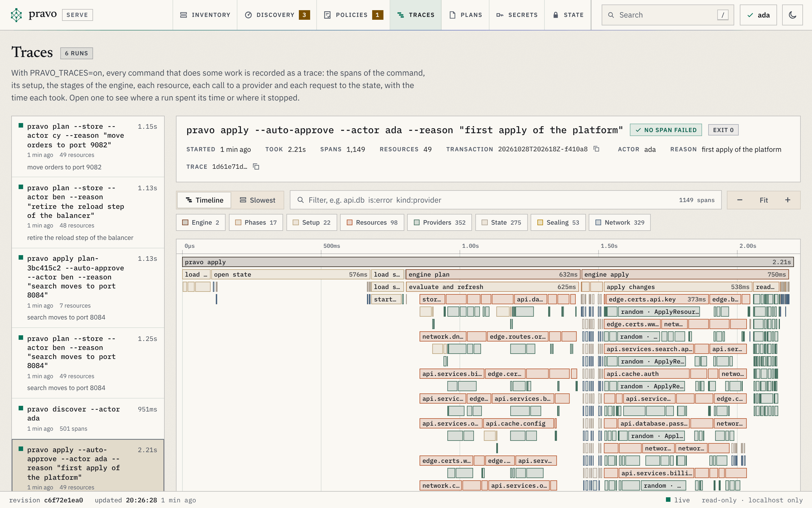The height and width of the screenshot is (508, 812).
Task: Select the root 'pravo apply' 2.21s span
Action: click(487, 262)
